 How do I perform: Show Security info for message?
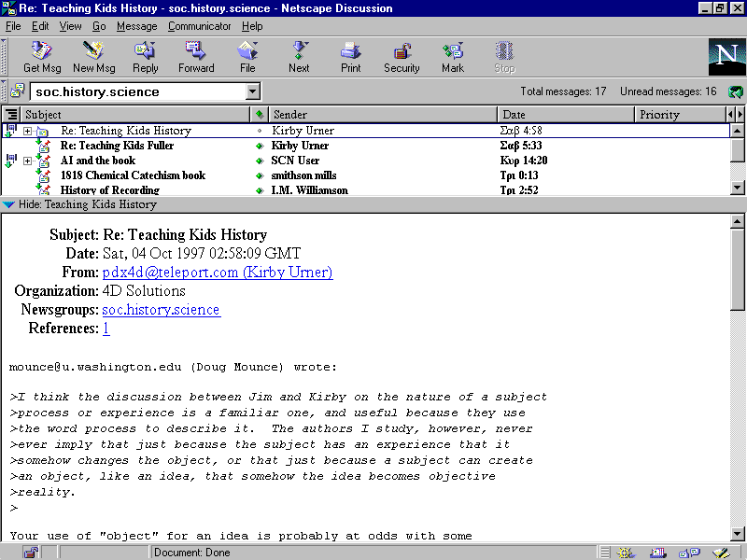pyautogui.click(x=402, y=57)
